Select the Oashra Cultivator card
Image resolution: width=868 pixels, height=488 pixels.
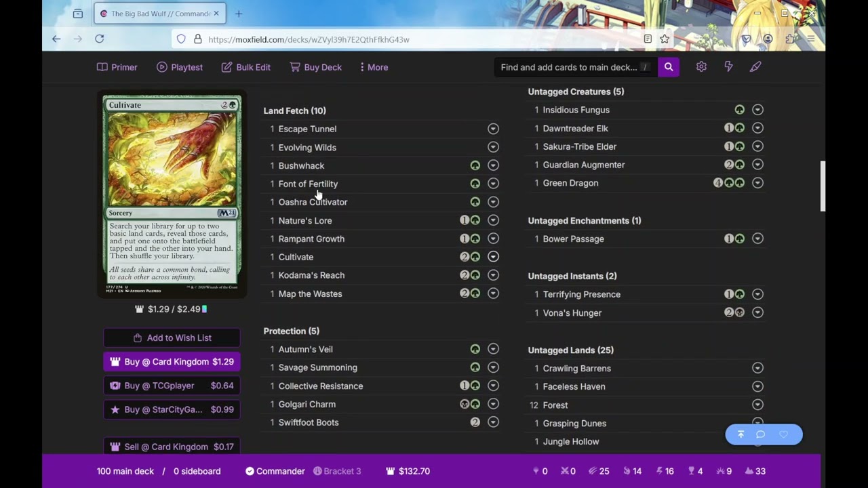[313, 202]
